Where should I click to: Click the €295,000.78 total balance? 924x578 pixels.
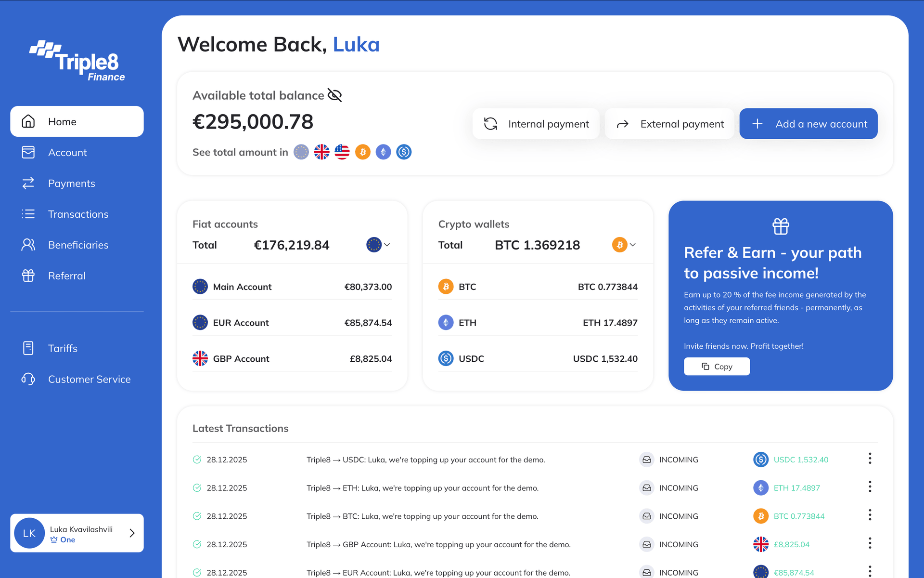pos(253,122)
